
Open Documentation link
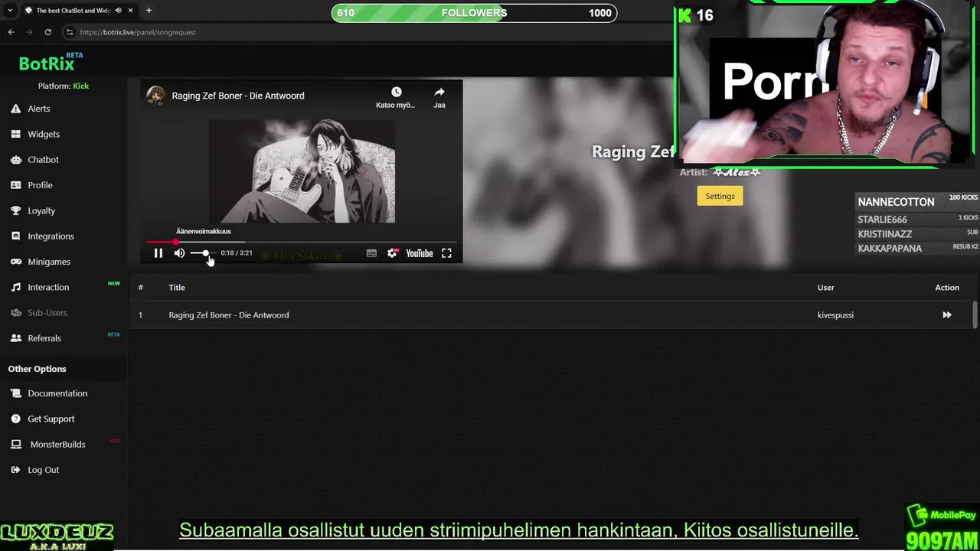click(57, 393)
